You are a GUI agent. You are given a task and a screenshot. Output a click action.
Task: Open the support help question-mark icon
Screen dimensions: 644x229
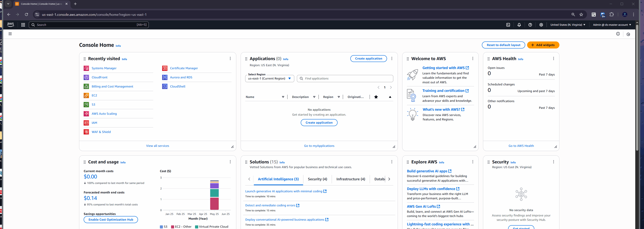coord(530,25)
